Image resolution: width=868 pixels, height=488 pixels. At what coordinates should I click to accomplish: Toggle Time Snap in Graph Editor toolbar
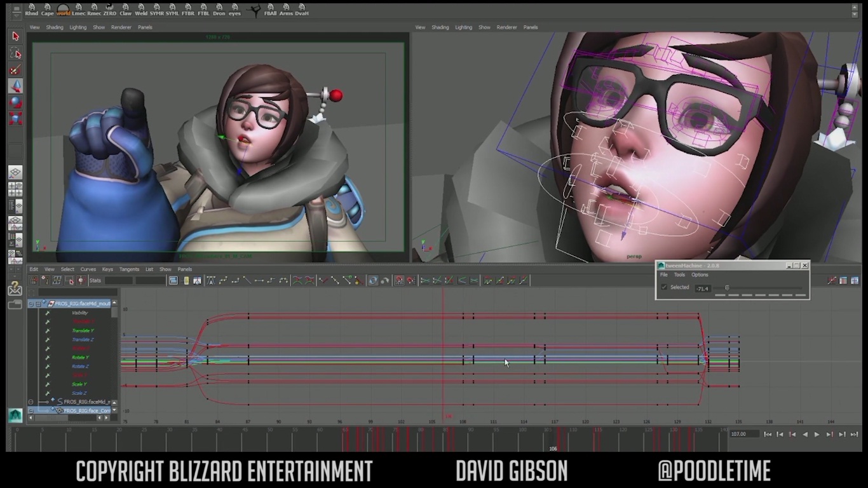point(399,280)
